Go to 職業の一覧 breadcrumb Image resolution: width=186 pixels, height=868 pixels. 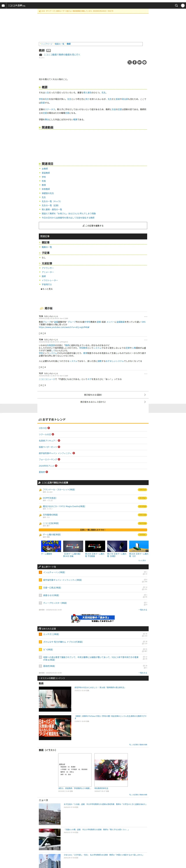click(x=59, y=44)
